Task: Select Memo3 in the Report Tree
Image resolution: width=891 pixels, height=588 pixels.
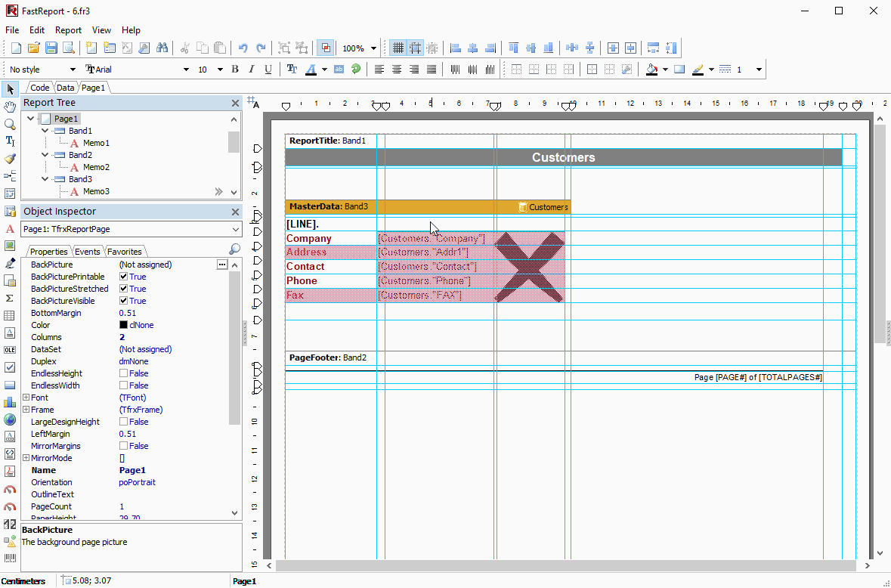Action: (x=96, y=191)
